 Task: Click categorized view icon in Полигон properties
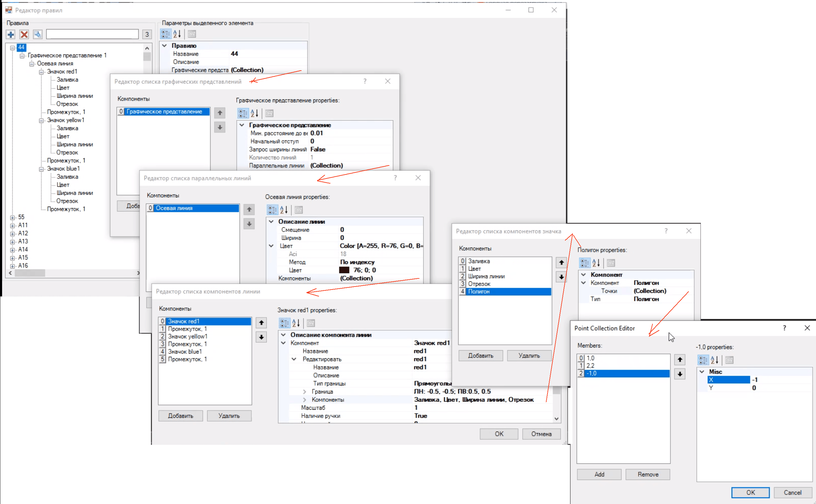coord(584,263)
